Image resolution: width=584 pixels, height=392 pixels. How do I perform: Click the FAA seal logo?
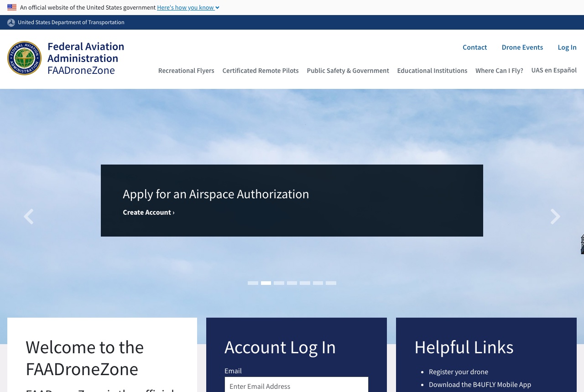(x=24, y=58)
